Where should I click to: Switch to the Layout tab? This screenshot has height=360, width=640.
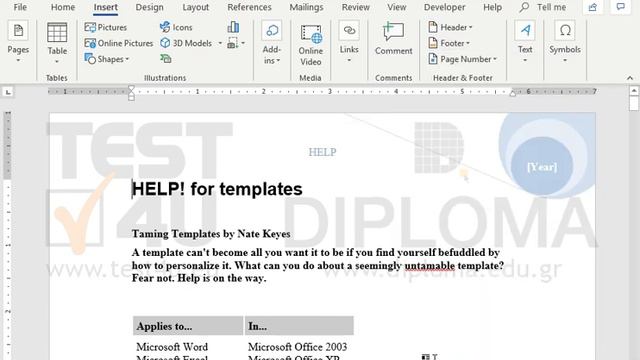[196, 7]
